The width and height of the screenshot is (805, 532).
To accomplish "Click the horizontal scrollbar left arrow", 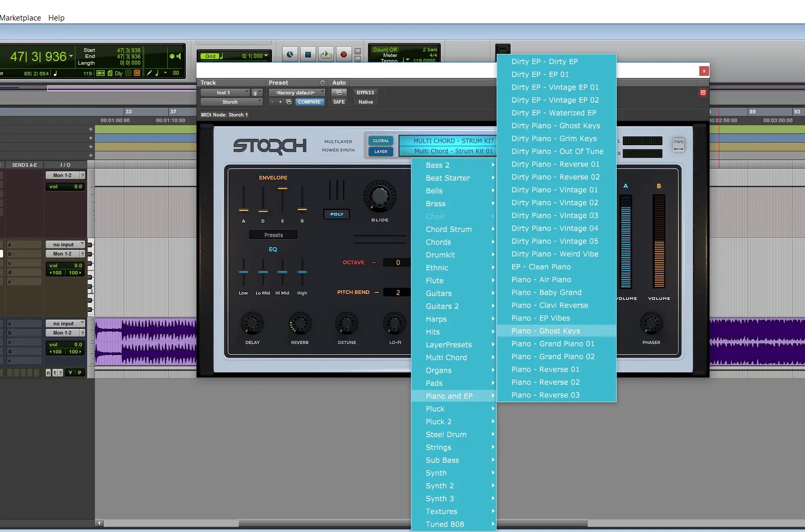I will tap(100, 523).
